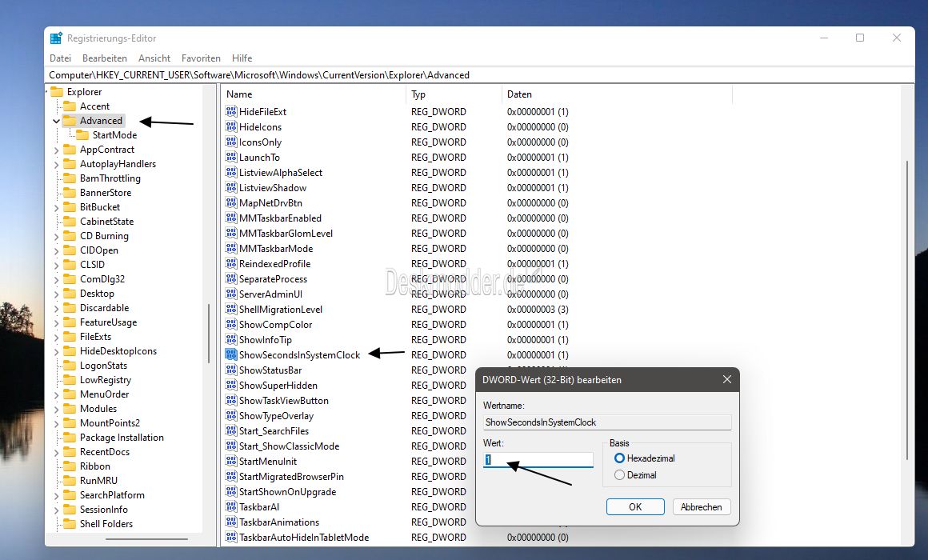Click the tree pane vertical scrollbar
This screenshot has height=560, width=928.
(209, 333)
